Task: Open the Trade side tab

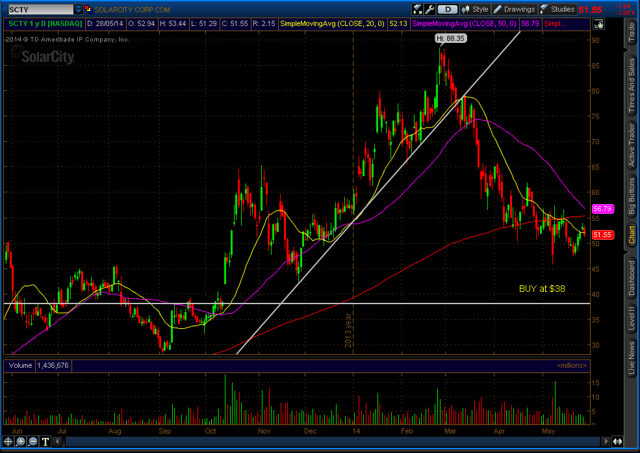Action: (632, 33)
